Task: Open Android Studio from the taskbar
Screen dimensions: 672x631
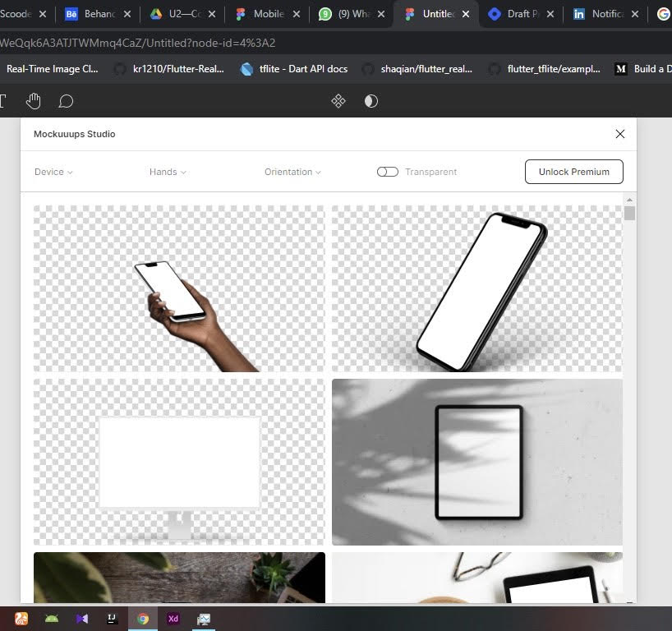Action: [52, 619]
